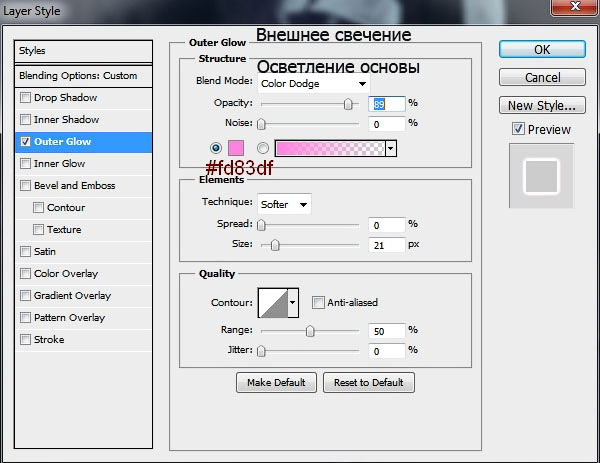
Task: Select the Inner Glow row label
Action: pyautogui.click(x=59, y=163)
